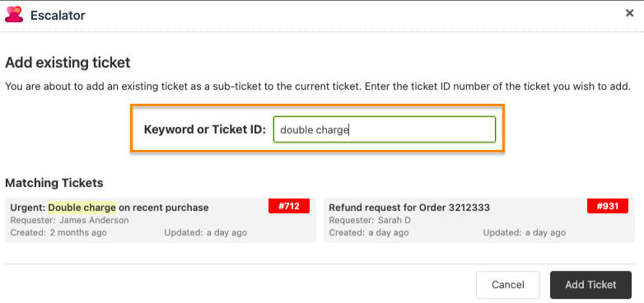Click the red #931 ticket badge
Screen dimensions: 644x303
[608, 206]
